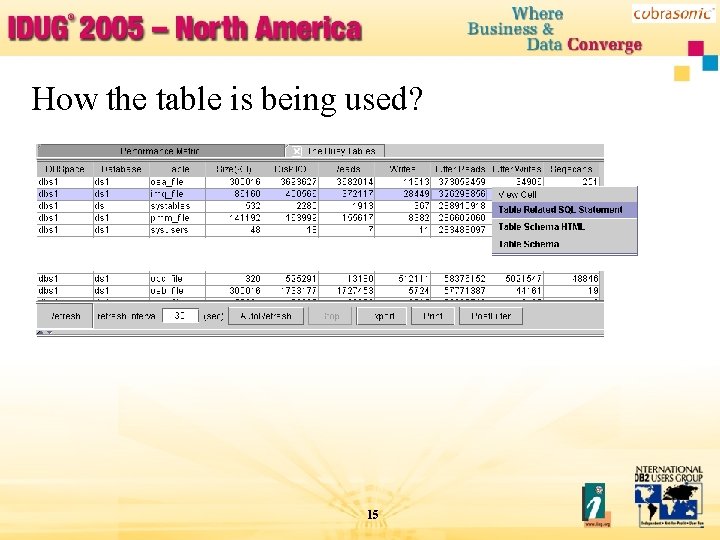The height and width of the screenshot is (540, 720).
Task: Click the slide page number 15
Action: click(373, 515)
